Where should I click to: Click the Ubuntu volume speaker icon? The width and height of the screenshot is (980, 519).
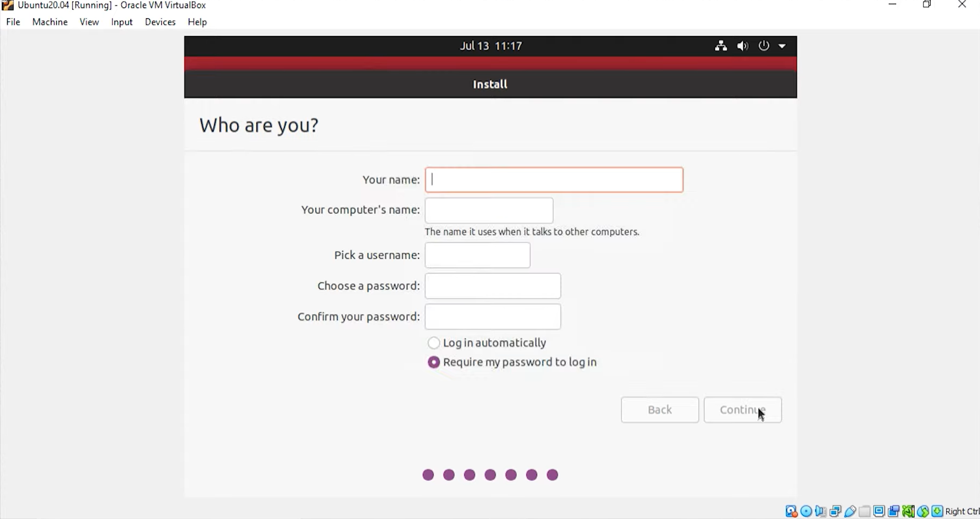(x=742, y=46)
